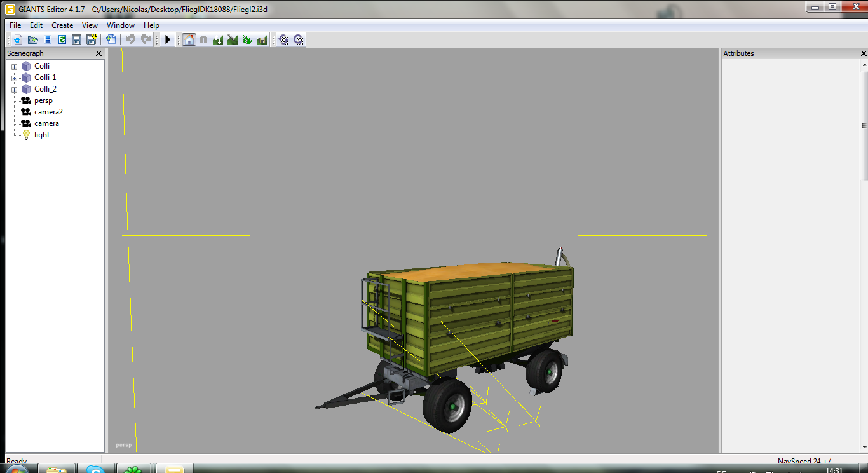Click the import file icon with plus
The width and height of the screenshot is (868, 473).
coord(111,39)
